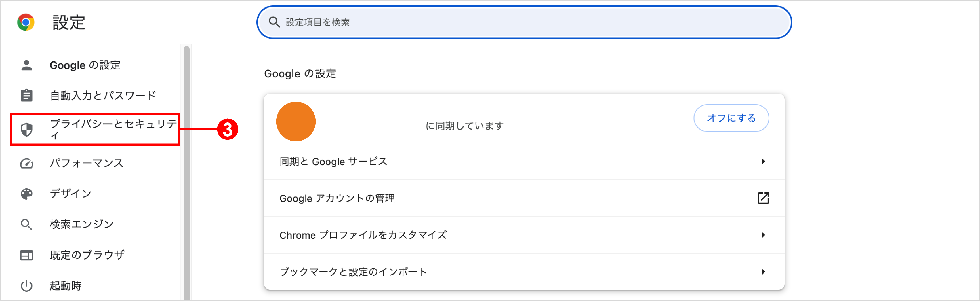Expand ブックマークと設定のインポート

764,271
